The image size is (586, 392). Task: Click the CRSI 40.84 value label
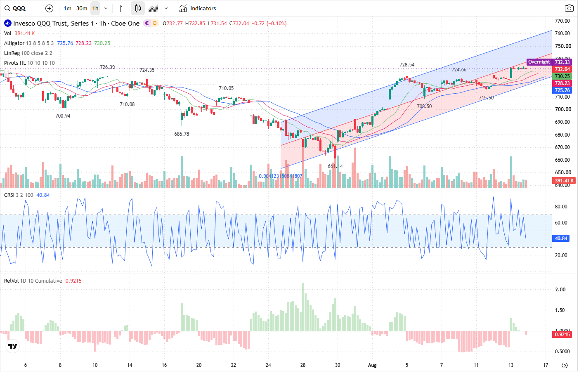pyautogui.click(x=561, y=238)
